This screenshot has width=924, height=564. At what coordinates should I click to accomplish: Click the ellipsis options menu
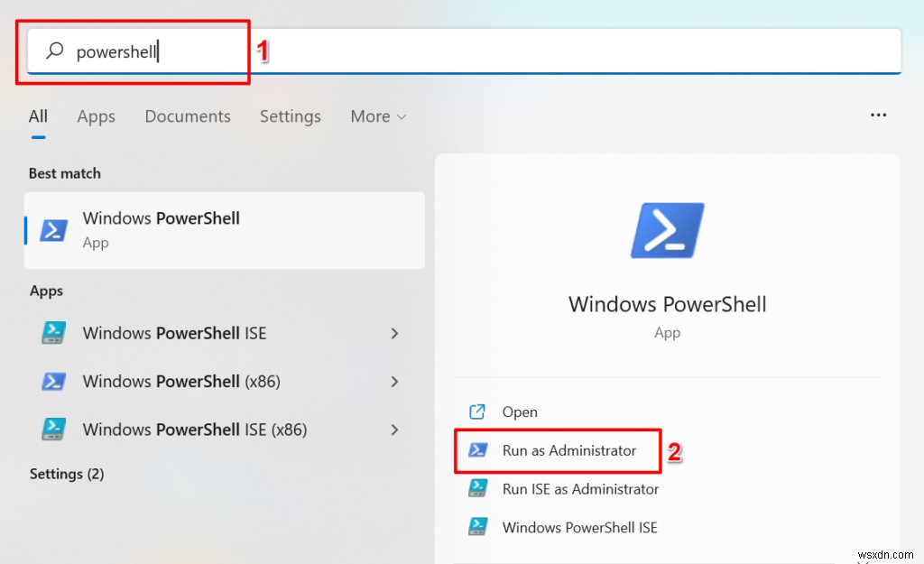878,115
